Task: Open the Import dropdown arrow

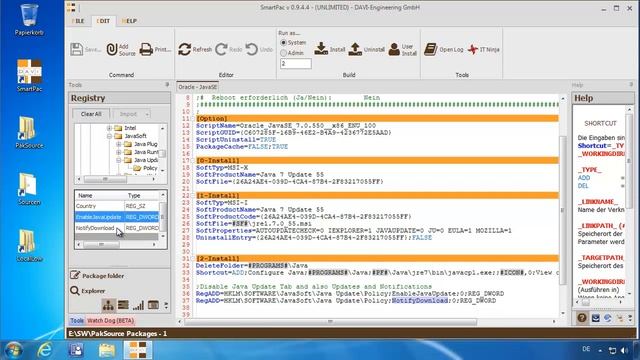Action: [x=147, y=114]
